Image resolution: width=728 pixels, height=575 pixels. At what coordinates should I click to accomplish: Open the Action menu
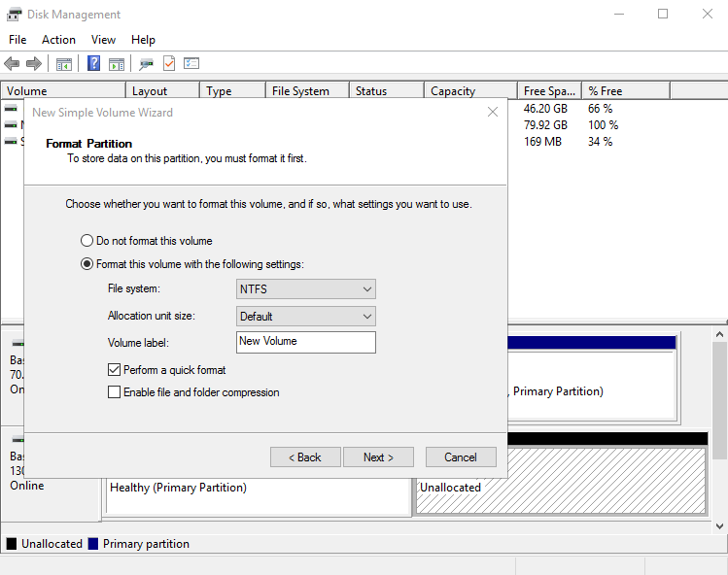58,40
